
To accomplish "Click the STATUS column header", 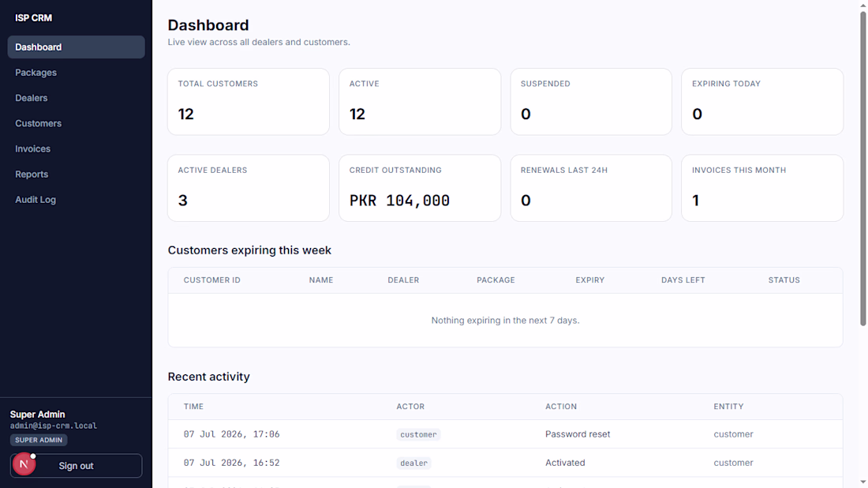I will 784,280.
